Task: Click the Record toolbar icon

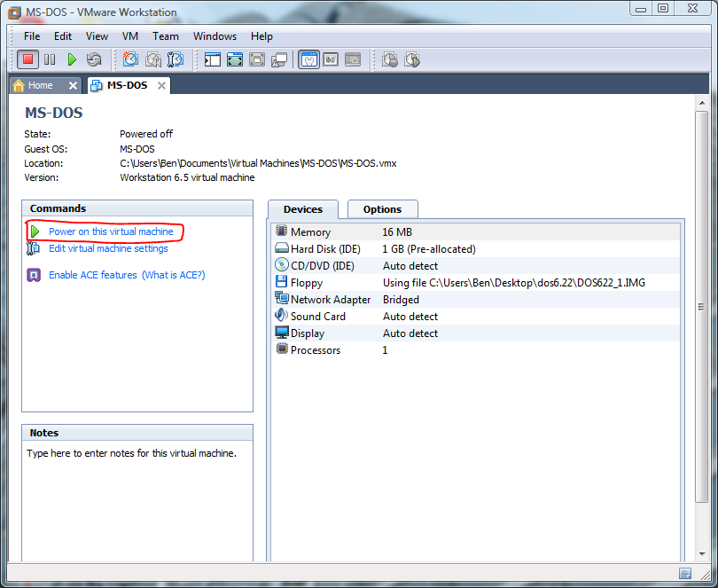Action: [390, 59]
